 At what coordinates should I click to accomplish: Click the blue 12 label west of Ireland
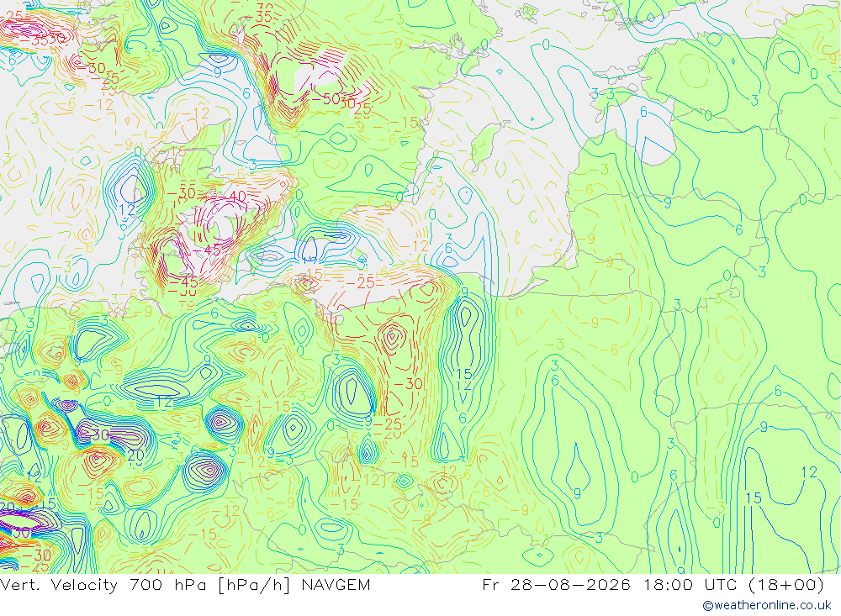point(127,209)
